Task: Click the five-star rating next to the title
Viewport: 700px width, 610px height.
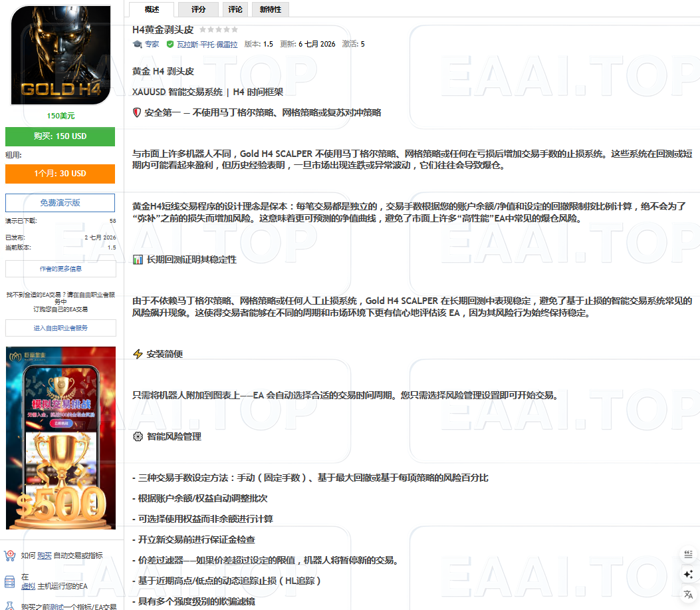Action: pos(219,29)
